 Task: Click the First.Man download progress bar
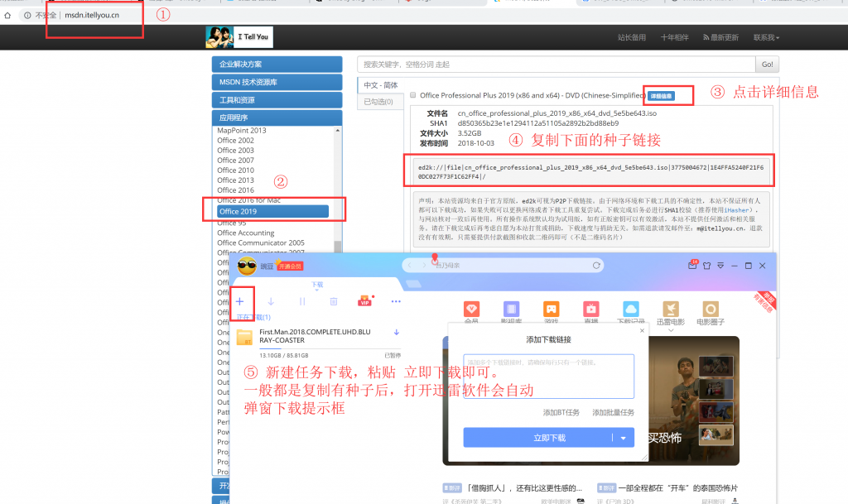[x=330, y=349]
